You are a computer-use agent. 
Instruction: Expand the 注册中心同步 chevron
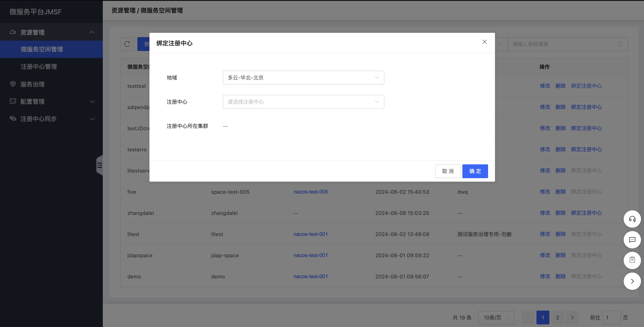92,119
